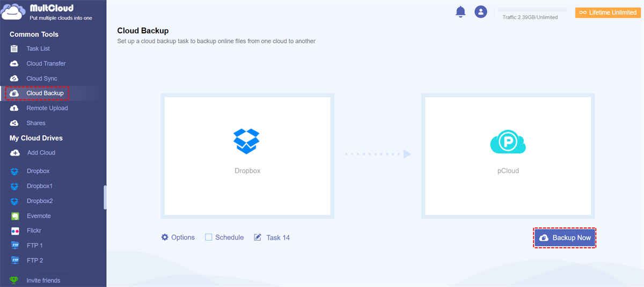Click the Shares cloud icon
Screen dimensions: 644x287
click(14, 123)
